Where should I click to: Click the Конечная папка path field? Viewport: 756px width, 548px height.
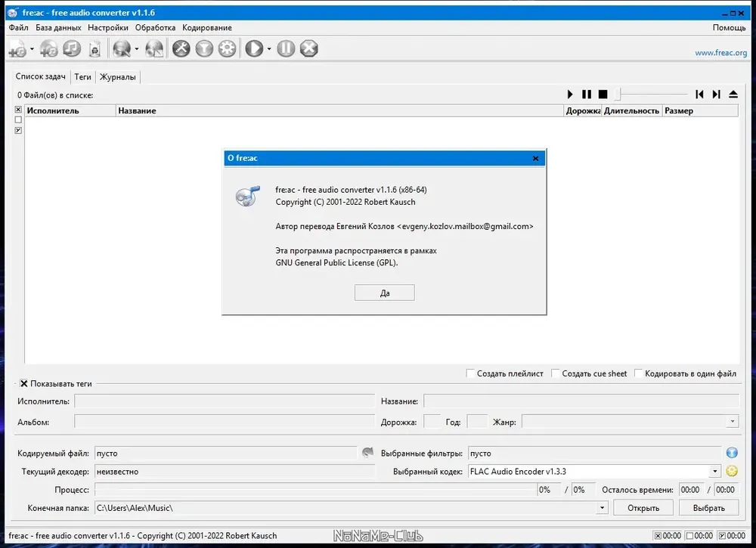[x=345, y=507]
